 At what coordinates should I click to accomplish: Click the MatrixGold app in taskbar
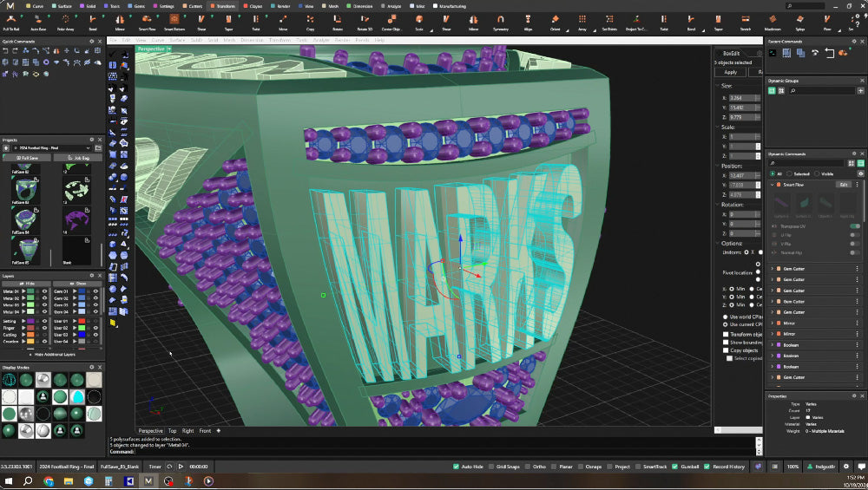tap(148, 481)
